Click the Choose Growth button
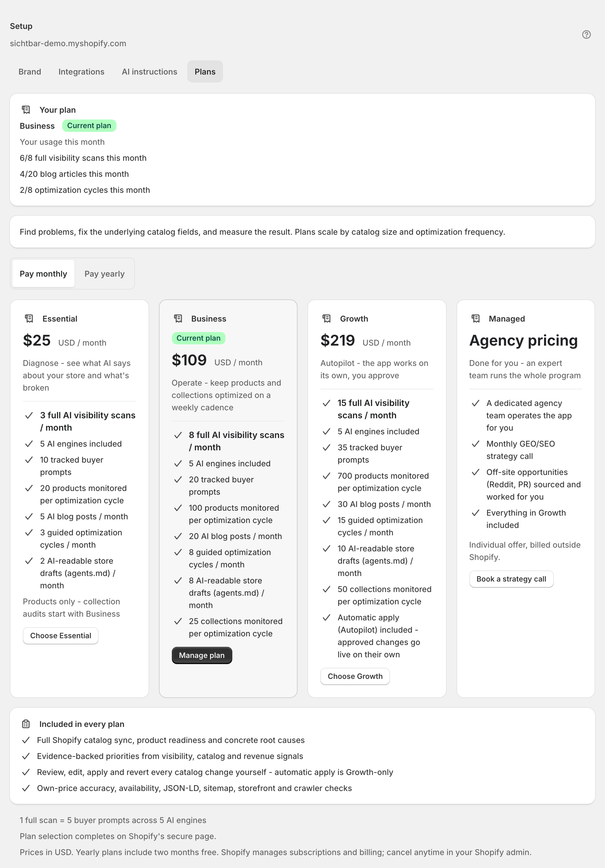The image size is (605, 868). [355, 676]
